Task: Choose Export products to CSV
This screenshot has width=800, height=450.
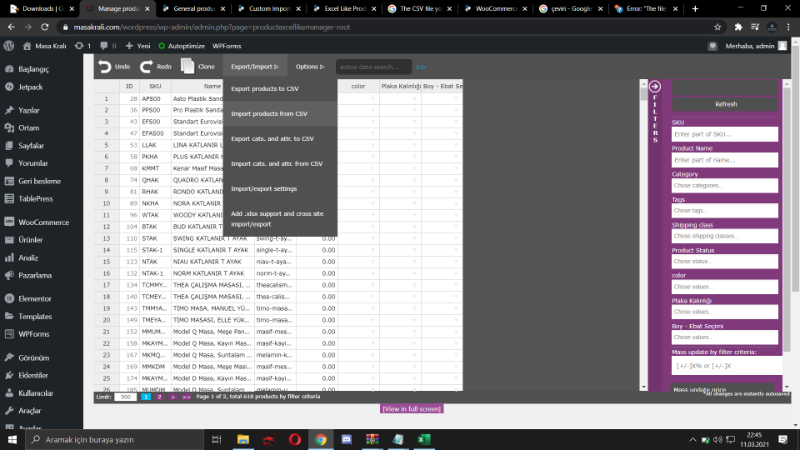Action: pyautogui.click(x=267, y=89)
